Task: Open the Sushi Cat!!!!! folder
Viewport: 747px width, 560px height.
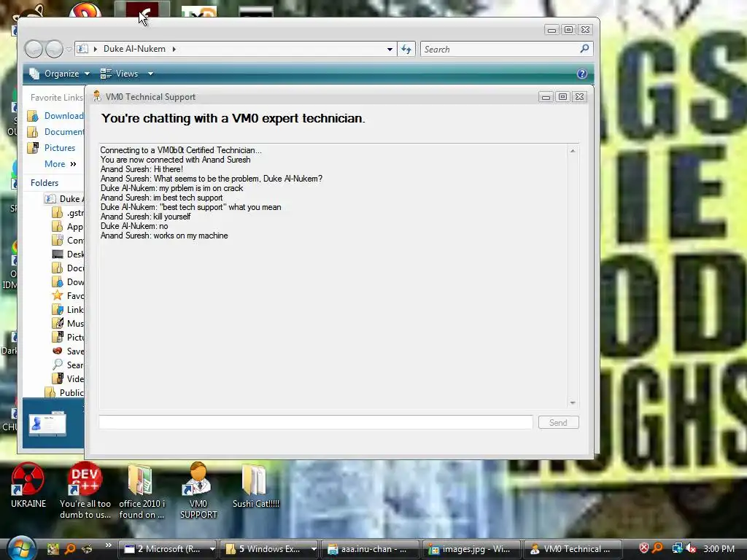Action: pos(256,486)
